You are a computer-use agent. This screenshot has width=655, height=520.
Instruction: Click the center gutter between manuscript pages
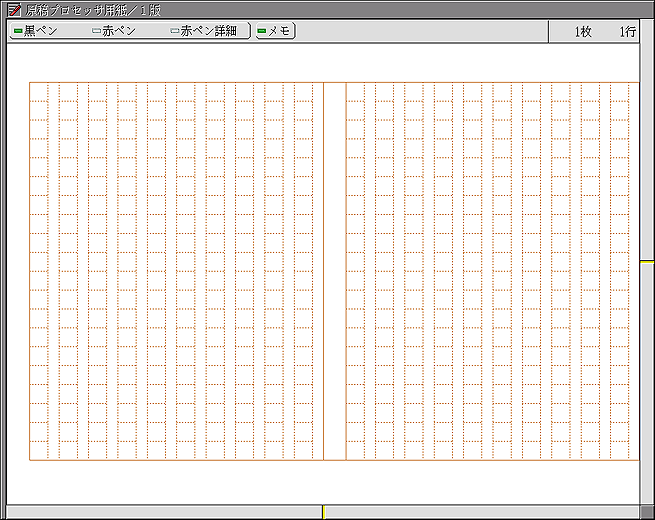[x=334, y=270]
